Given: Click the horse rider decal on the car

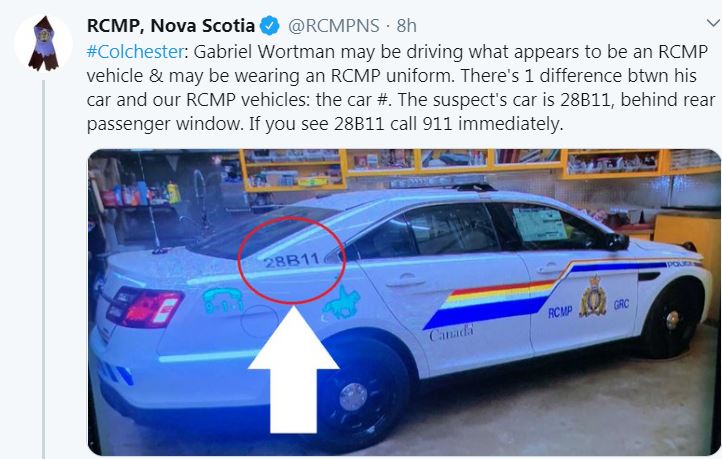Looking at the screenshot, I should 342,303.
